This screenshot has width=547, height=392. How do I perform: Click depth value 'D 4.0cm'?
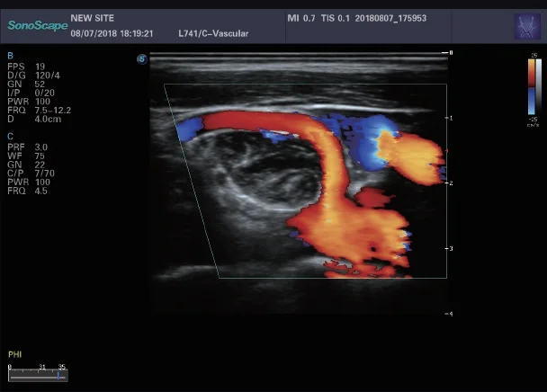pos(34,119)
